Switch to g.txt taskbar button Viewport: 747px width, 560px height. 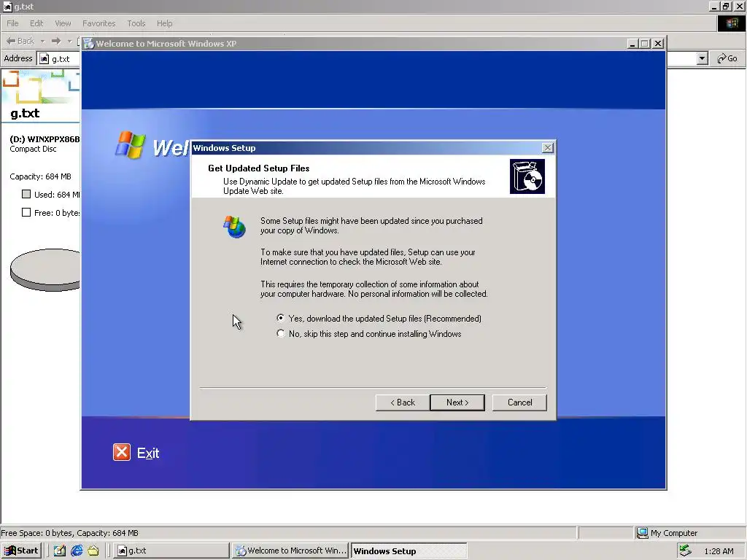click(171, 551)
